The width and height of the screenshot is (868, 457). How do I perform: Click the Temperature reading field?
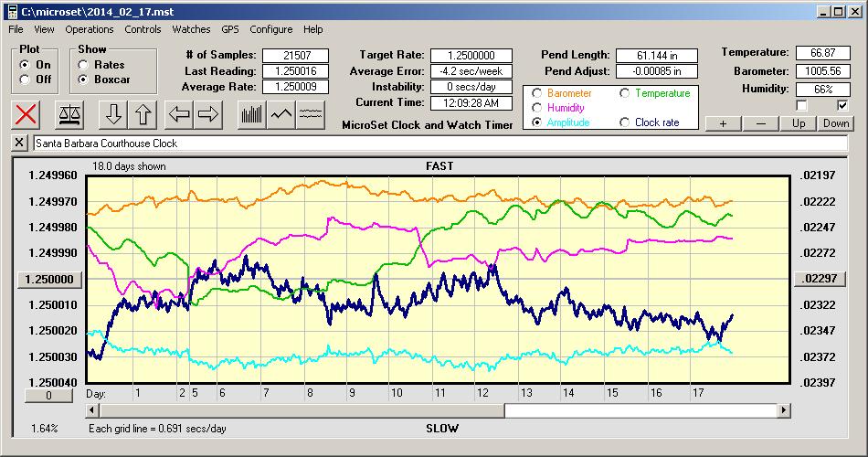tap(822, 53)
